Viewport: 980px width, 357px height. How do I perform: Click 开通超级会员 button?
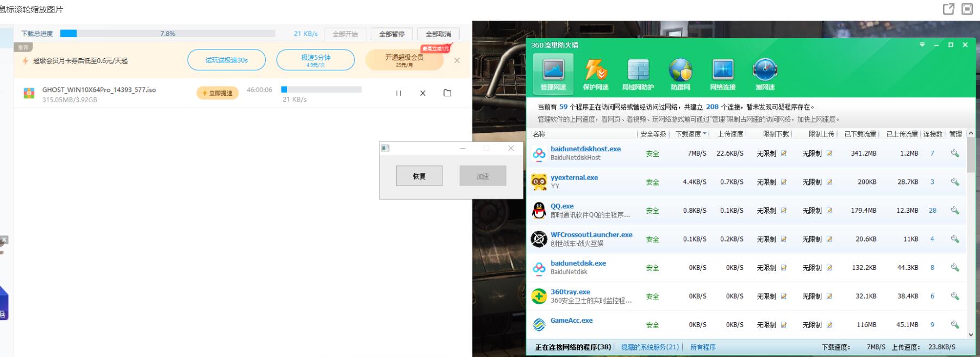click(404, 60)
